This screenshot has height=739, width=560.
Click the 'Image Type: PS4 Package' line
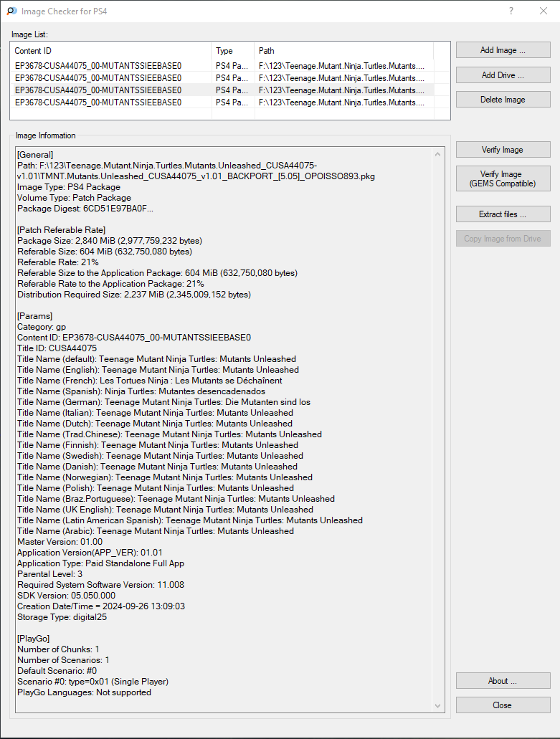[x=69, y=186]
